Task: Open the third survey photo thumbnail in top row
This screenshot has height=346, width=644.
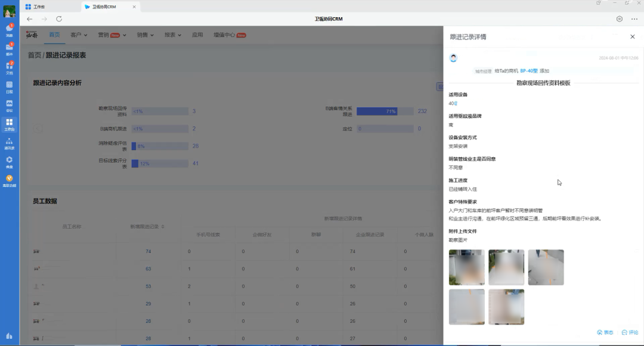Action: click(x=546, y=267)
